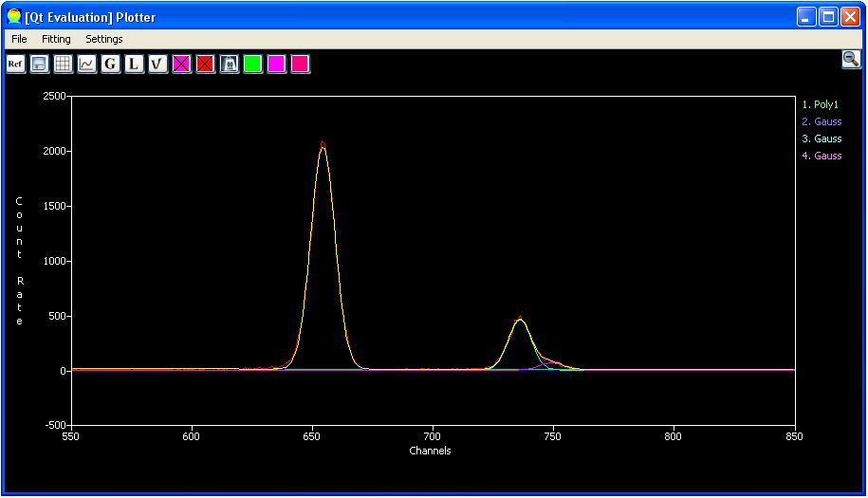Select legend entry 4. Gauss

822,156
